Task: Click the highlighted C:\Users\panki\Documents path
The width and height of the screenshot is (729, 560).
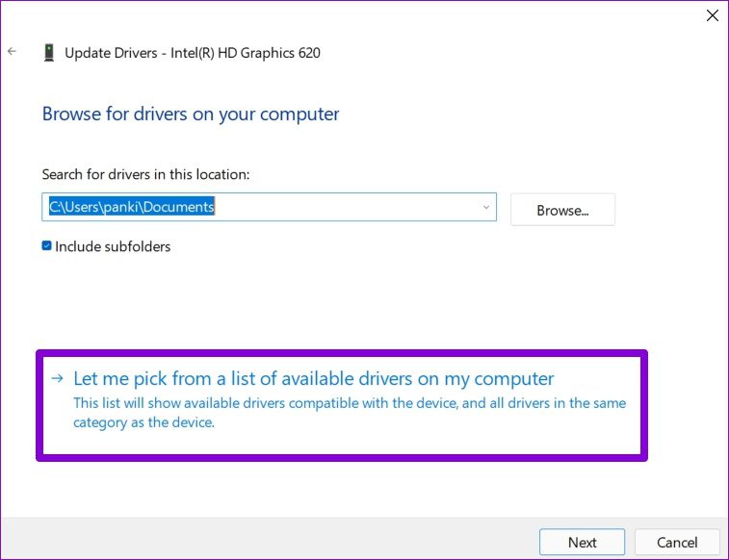Action: coord(132,207)
